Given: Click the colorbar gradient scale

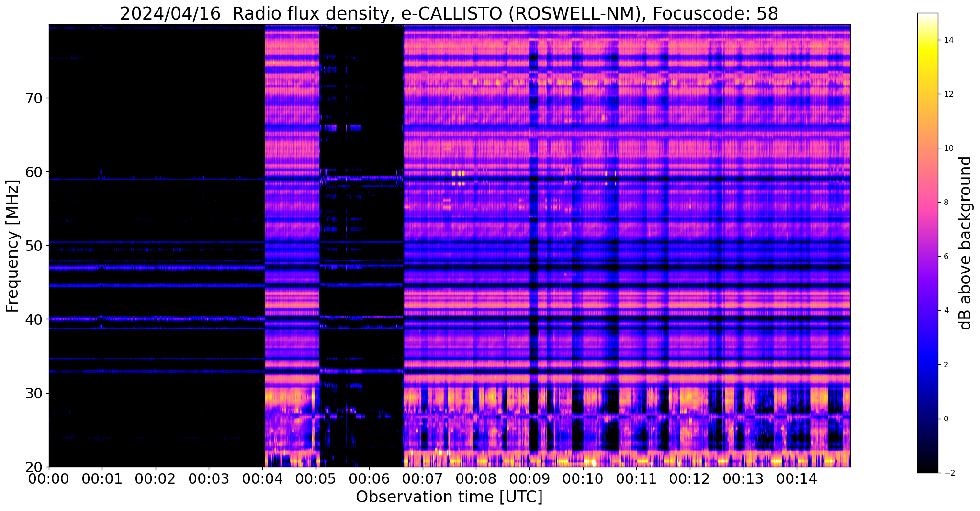Looking at the screenshot, I should [927, 243].
